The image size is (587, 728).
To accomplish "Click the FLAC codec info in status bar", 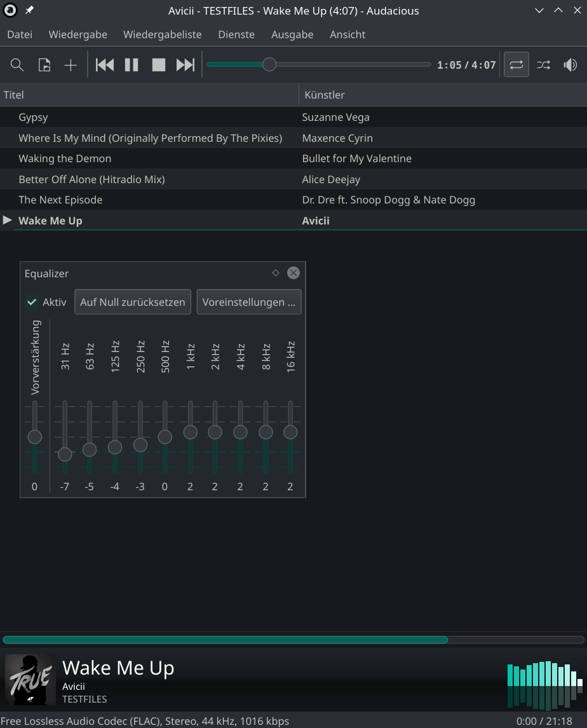I will tap(145, 721).
